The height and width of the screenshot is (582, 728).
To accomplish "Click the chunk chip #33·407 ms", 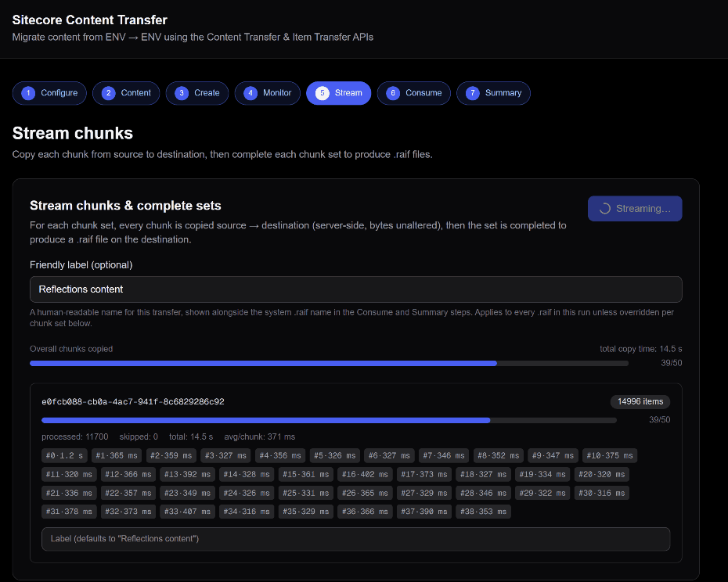I will click(188, 512).
